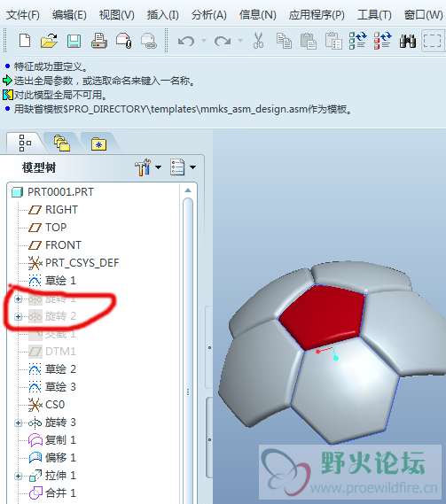Viewport: 446px width, 504px height.
Task: Expand the 拉伸 1 feature node
Action: (19, 476)
